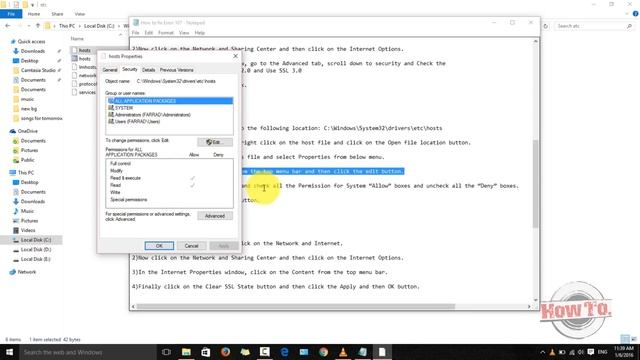Image resolution: width=640 pixels, height=360 pixels.
Task: Click the Edit permissions button
Action: click(x=215, y=142)
